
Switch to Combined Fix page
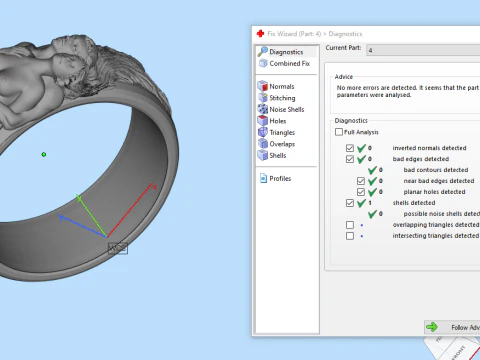tap(290, 63)
